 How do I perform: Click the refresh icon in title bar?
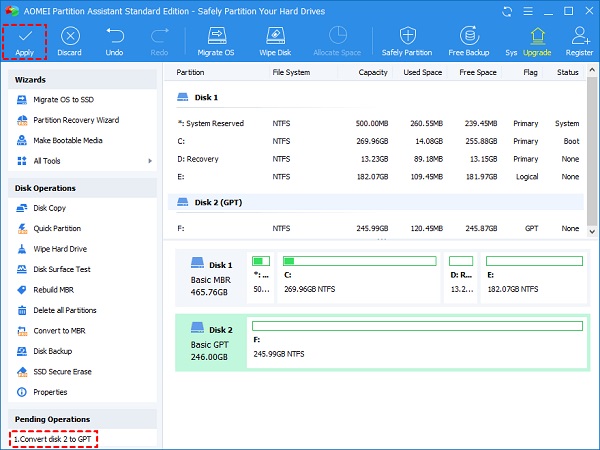pyautogui.click(x=507, y=11)
